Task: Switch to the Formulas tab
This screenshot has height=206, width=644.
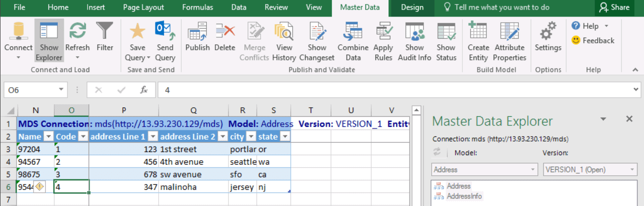Action: point(198,8)
